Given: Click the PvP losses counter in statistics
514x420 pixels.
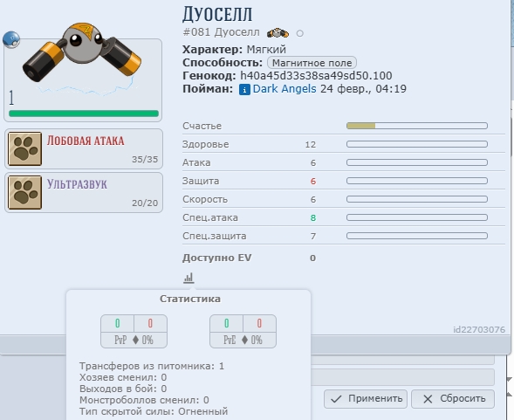Looking at the screenshot, I should (150, 324).
